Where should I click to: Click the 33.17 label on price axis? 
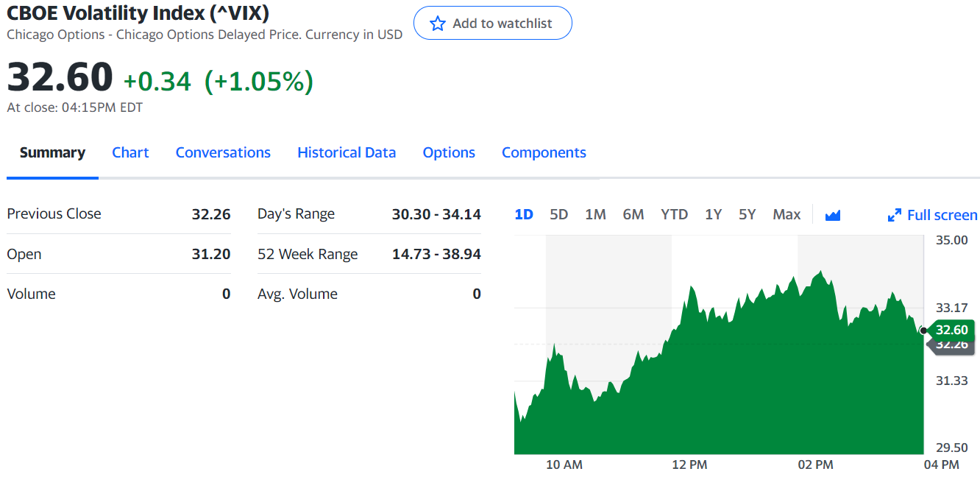point(951,308)
